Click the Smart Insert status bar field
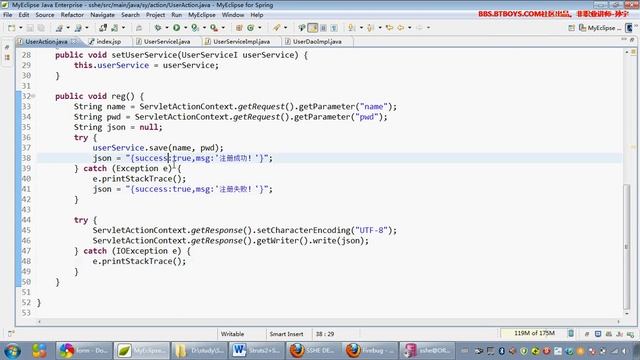The width and height of the screenshot is (640, 360). click(287, 334)
